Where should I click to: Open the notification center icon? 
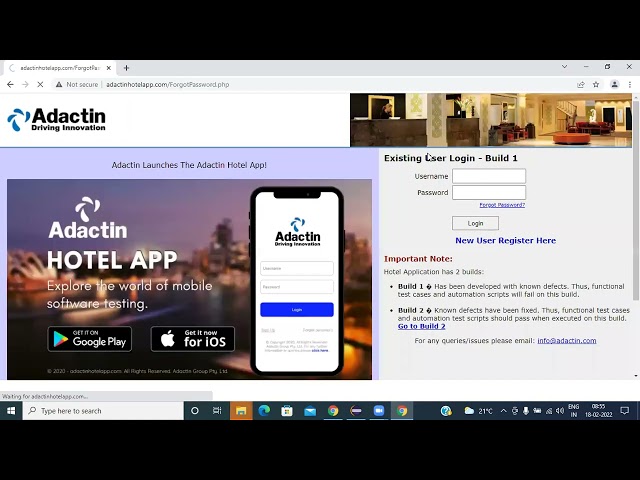coord(624,411)
